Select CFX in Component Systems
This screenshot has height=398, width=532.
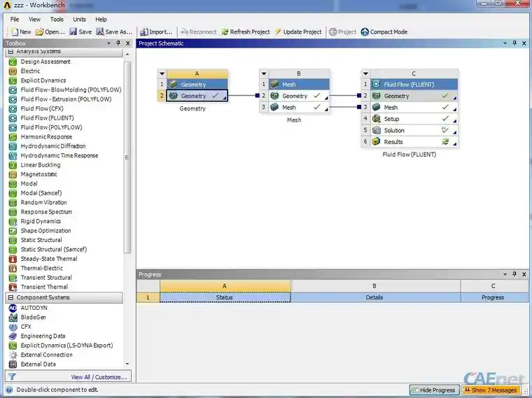pyautogui.click(x=26, y=327)
